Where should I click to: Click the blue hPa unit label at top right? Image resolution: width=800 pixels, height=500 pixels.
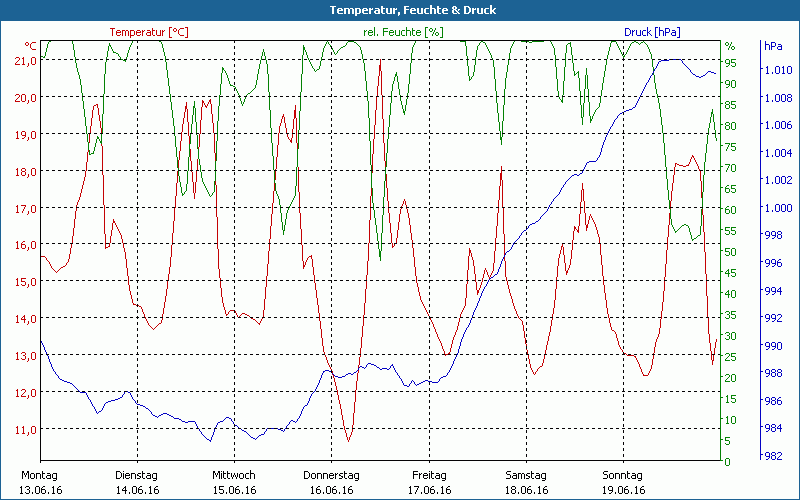772,46
